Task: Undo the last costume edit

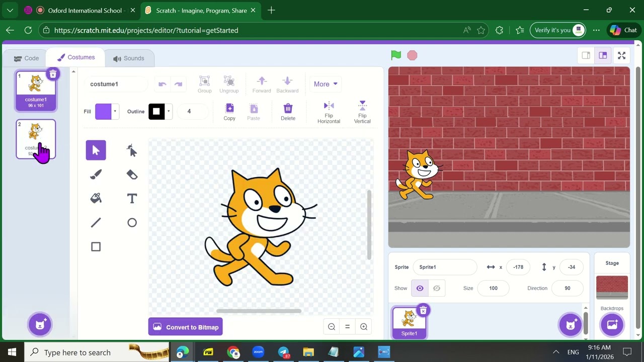Action: [162, 84]
